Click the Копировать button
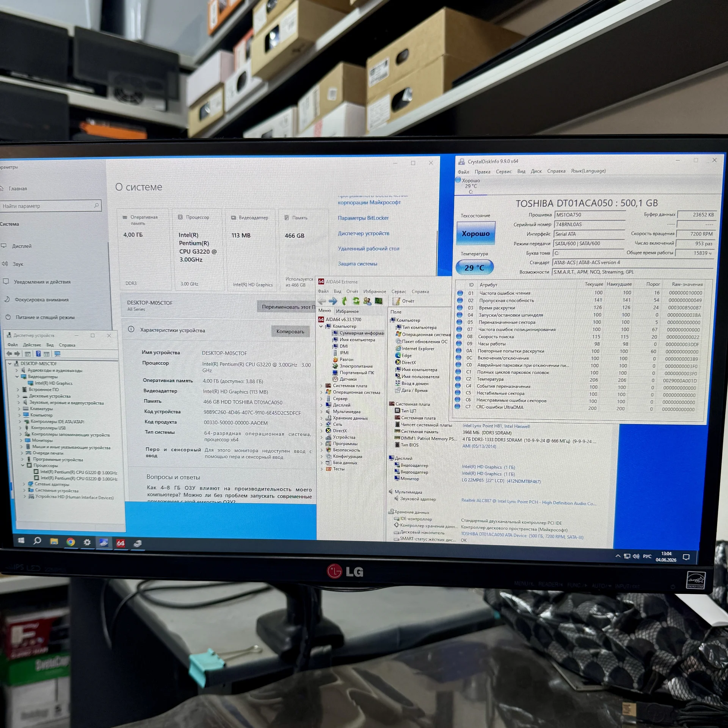This screenshot has width=728, height=728. (x=290, y=331)
